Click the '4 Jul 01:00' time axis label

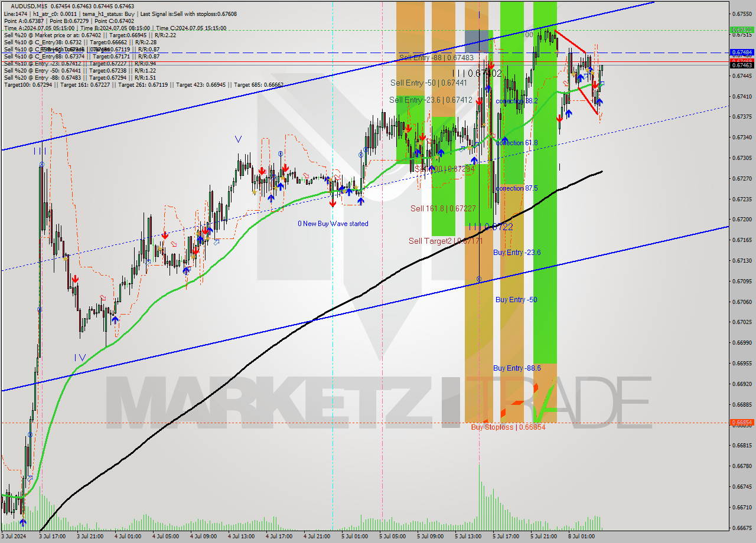click(x=128, y=537)
